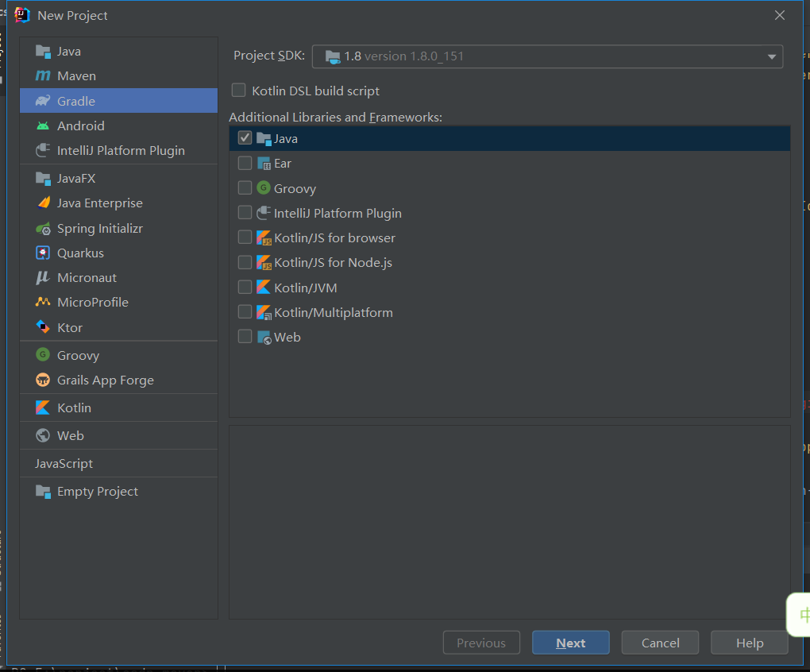Enable the Kotlin/JVM checkbox
The height and width of the screenshot is (672, 810).
[245, 287]
